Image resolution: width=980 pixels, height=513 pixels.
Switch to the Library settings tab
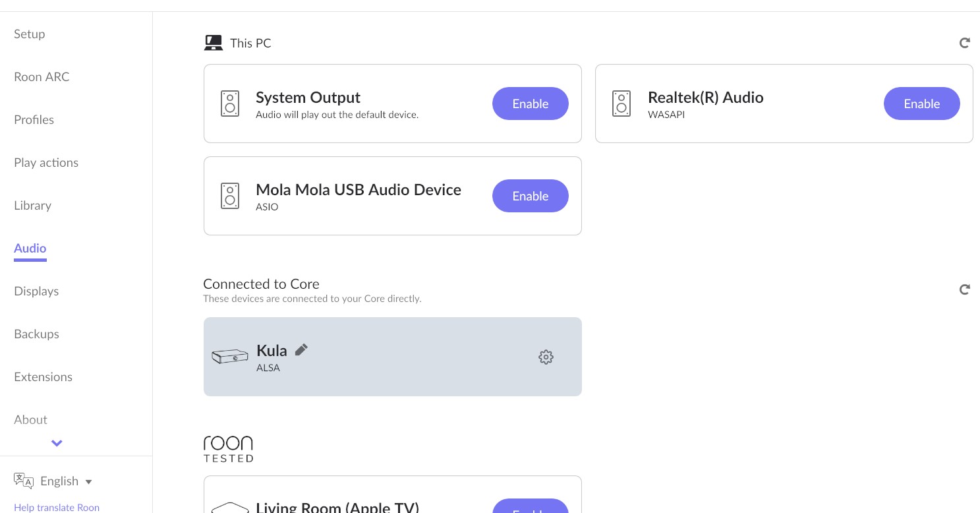coord(32,205)
